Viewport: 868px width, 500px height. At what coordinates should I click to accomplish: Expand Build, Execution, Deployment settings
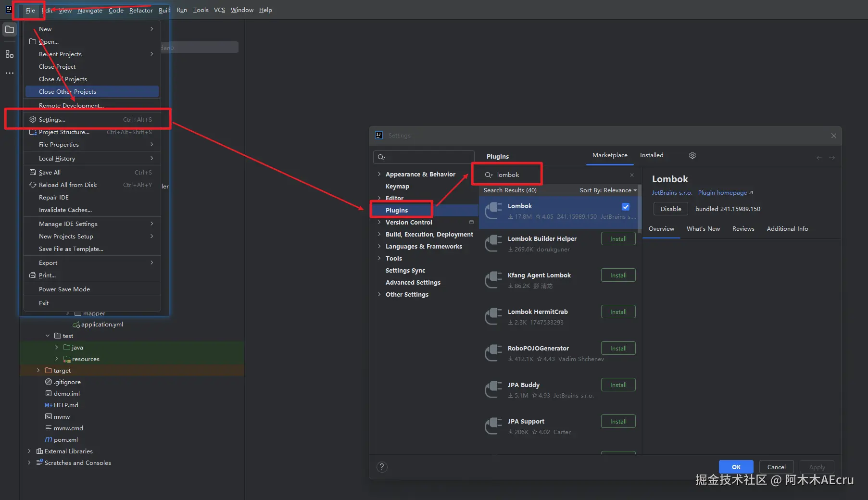(x=379, y=234)
